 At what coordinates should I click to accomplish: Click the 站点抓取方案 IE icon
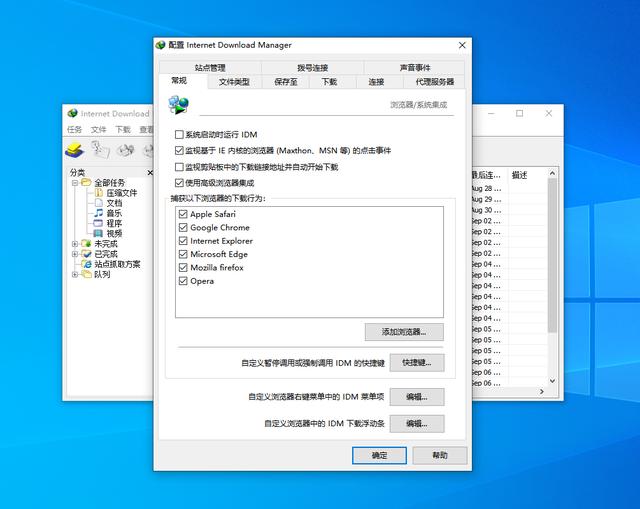pyautogui.click(x=86, y=264)
